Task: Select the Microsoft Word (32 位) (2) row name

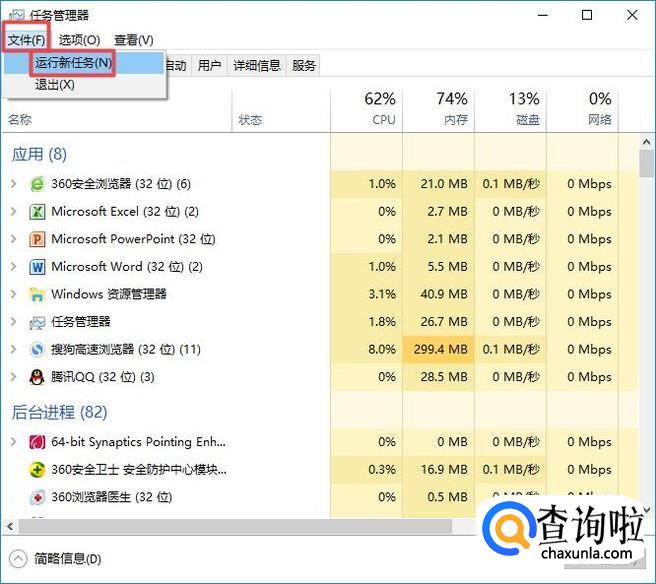Action: click(x=127, y=266)
